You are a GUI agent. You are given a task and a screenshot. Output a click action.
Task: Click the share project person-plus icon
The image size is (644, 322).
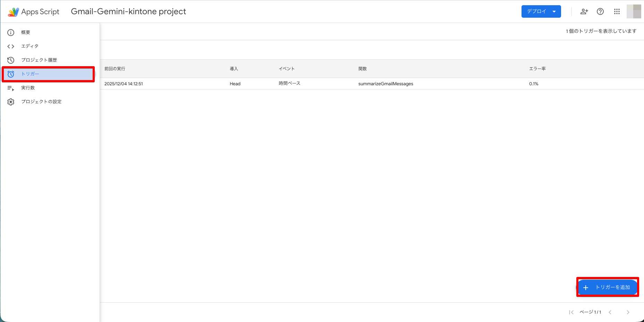coord(584,11)
